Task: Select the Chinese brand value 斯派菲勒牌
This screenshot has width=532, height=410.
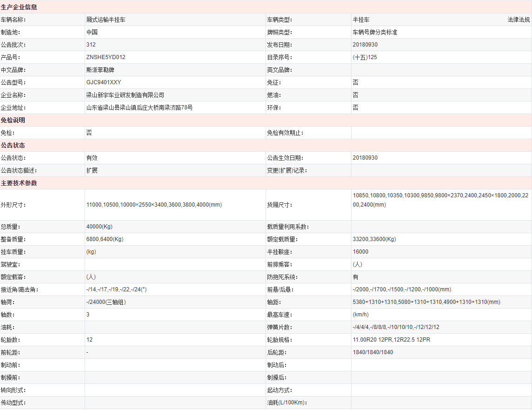Action: (x=100, y=70)
